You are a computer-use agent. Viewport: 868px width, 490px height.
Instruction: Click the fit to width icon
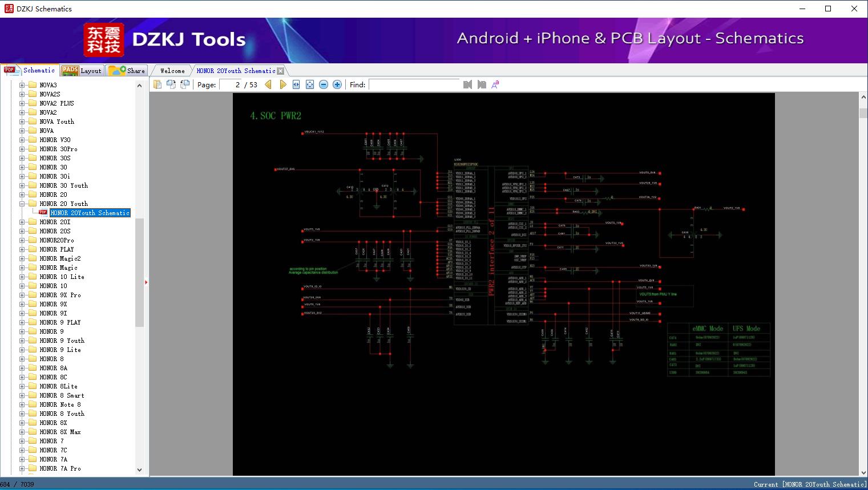coord(296,84)
